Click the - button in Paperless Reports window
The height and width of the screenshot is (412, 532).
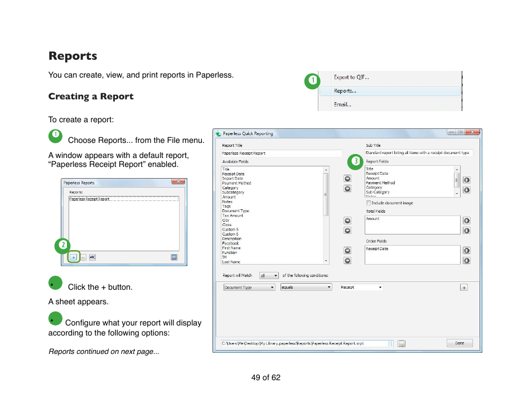coord(84,257)
